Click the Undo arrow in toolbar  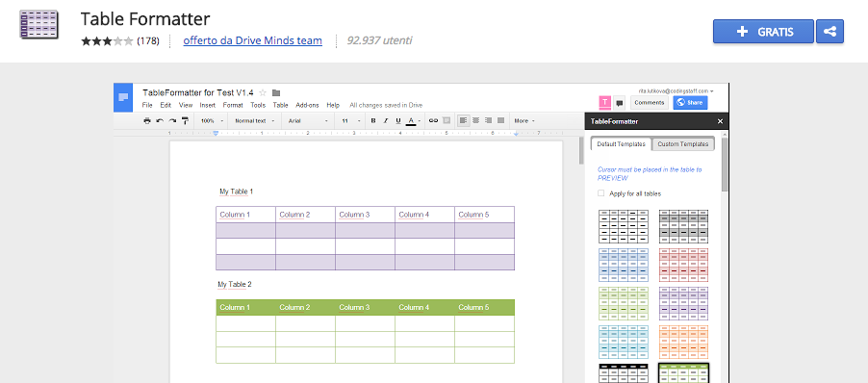coord(160,120)
